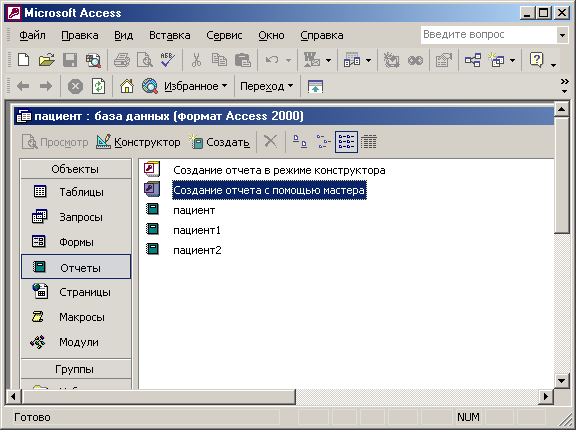576x430 pixels.
Task: Open the Relationships icon
Action: (x=473, y=60)
